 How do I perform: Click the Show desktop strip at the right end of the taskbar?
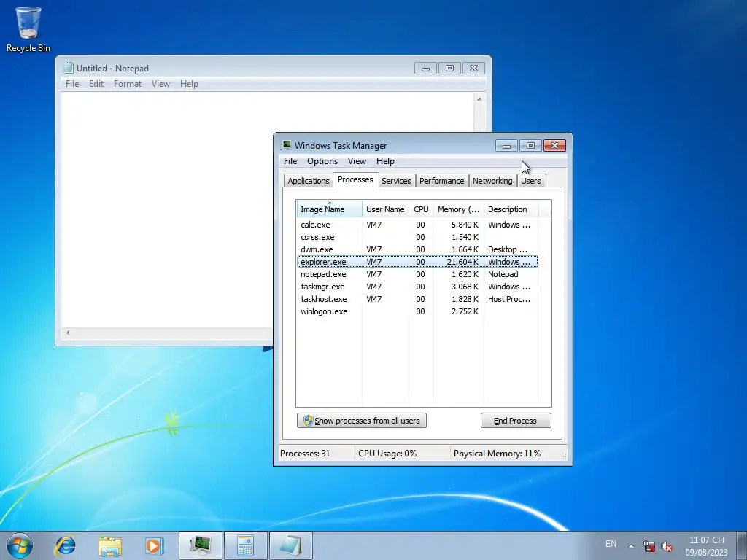[x=742, y=545]
